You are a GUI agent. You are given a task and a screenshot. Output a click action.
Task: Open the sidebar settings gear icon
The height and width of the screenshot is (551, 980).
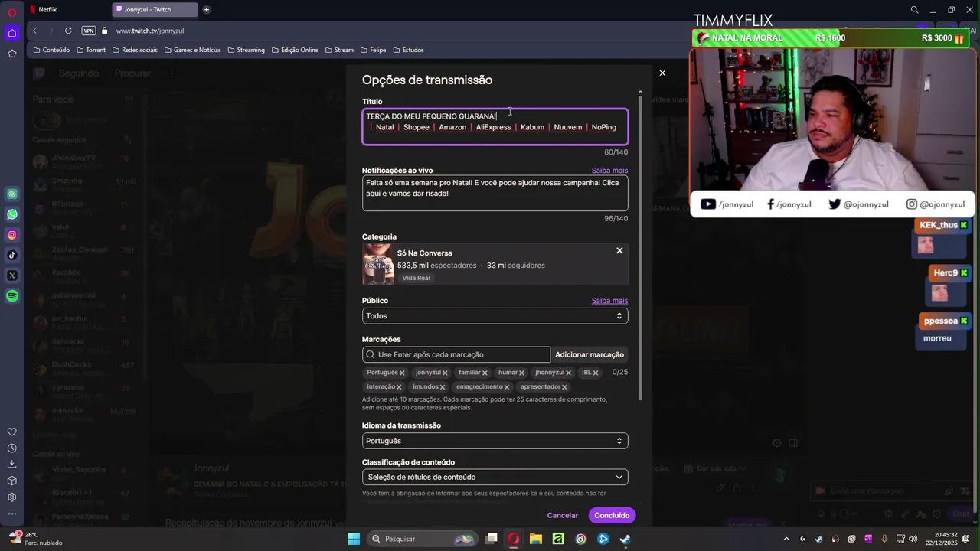point(12,497)
